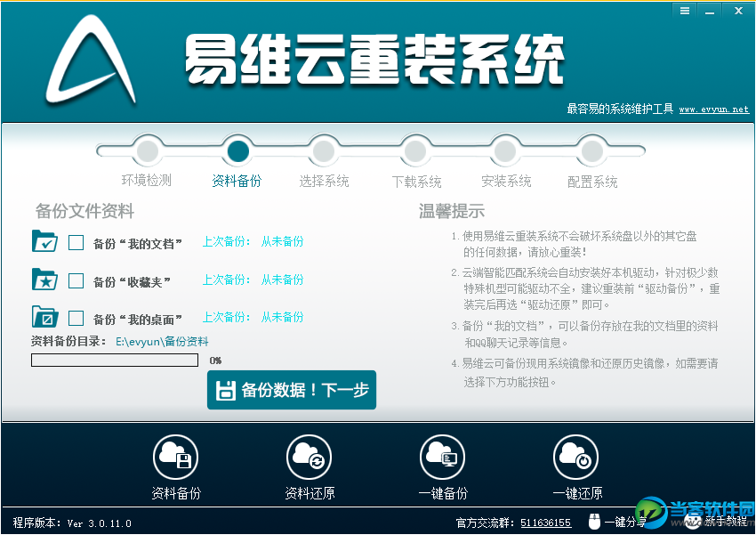Click the 一键分享 text
Screen dimensions: 756x535
(625, 522)
